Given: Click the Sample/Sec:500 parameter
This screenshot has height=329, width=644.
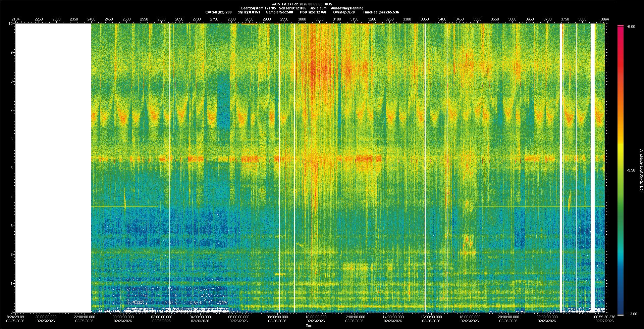Looking at the screenshot, I should pyautogui.click(x=279, y=12).
